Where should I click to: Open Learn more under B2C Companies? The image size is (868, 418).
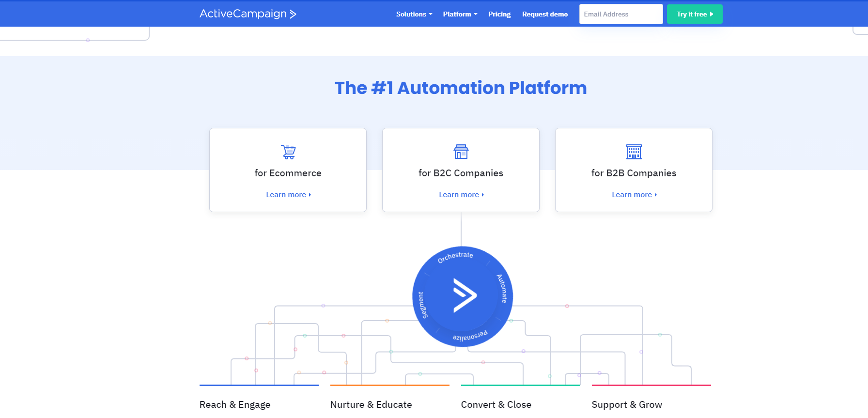pyautogui.click(x=462, y=195)
